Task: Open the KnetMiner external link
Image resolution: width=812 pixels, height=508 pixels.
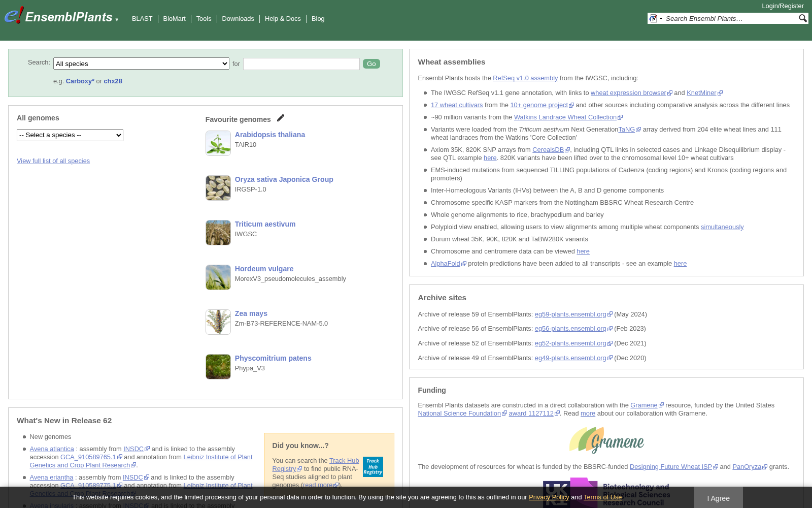Action: [x=704, y=93]
